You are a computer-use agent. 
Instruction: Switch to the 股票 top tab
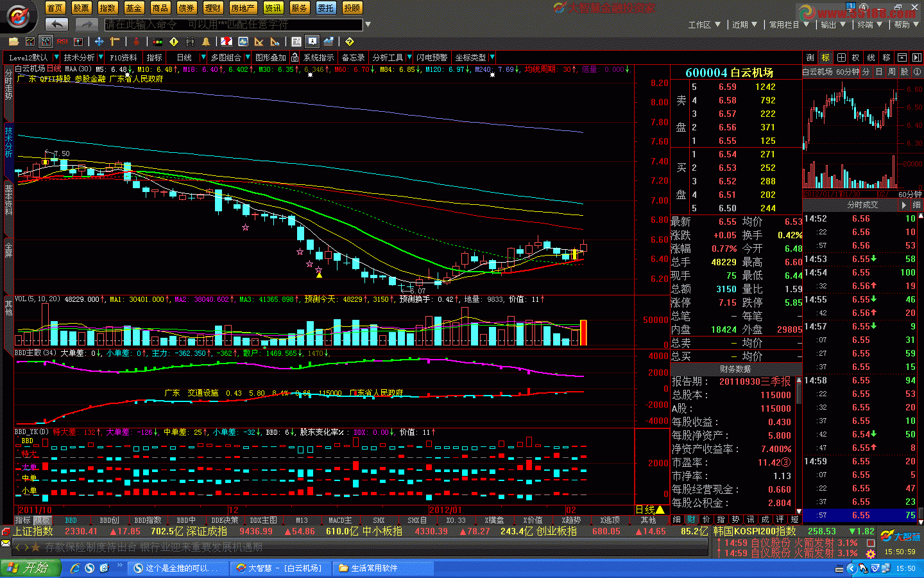pyautogui.click(x=81, y=8)
